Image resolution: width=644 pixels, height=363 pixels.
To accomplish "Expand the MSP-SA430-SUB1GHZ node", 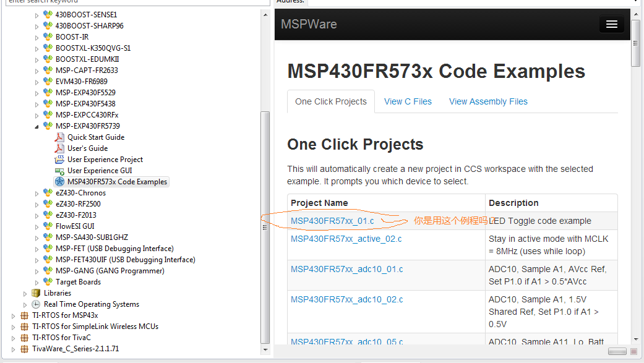I will click(36, 237).
